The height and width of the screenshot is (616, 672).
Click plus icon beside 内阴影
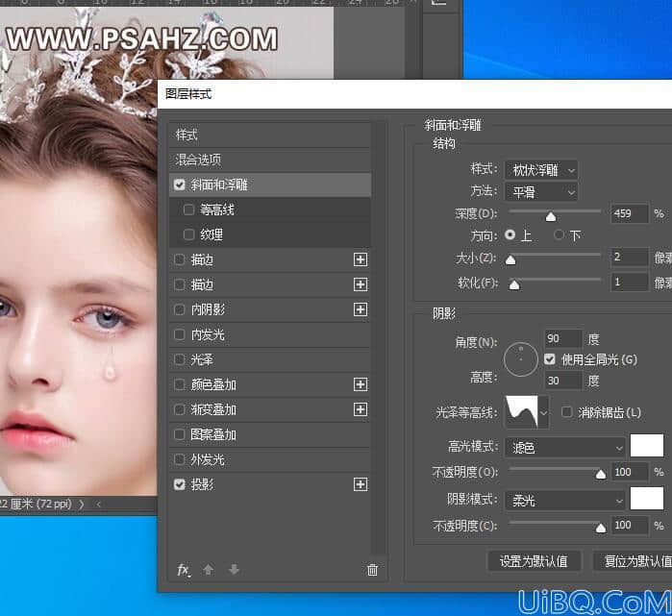(360, 309)
